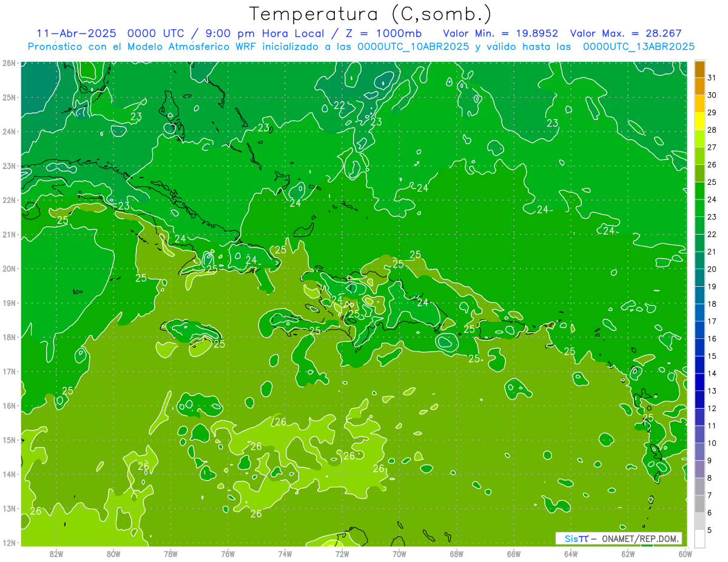Click the '24N' latitude axis label
The height and width of the screenshot is (562, 728).
click(x=9, y=132)
